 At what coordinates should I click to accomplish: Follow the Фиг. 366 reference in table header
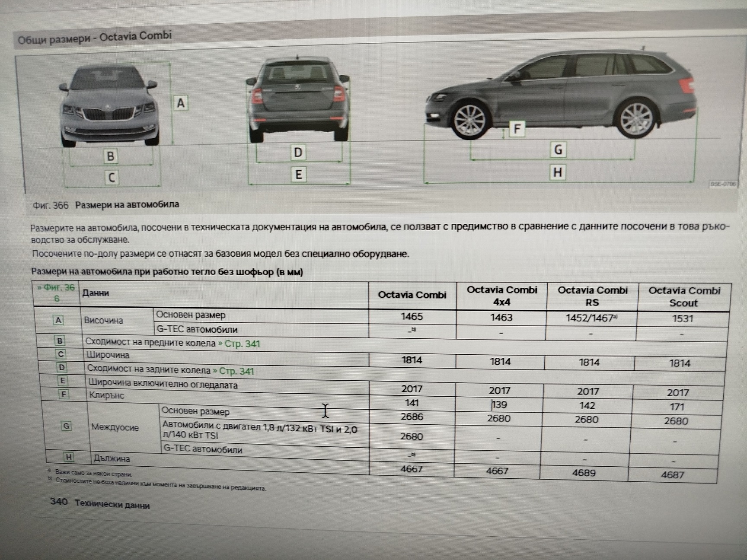(x=57, y=293)
